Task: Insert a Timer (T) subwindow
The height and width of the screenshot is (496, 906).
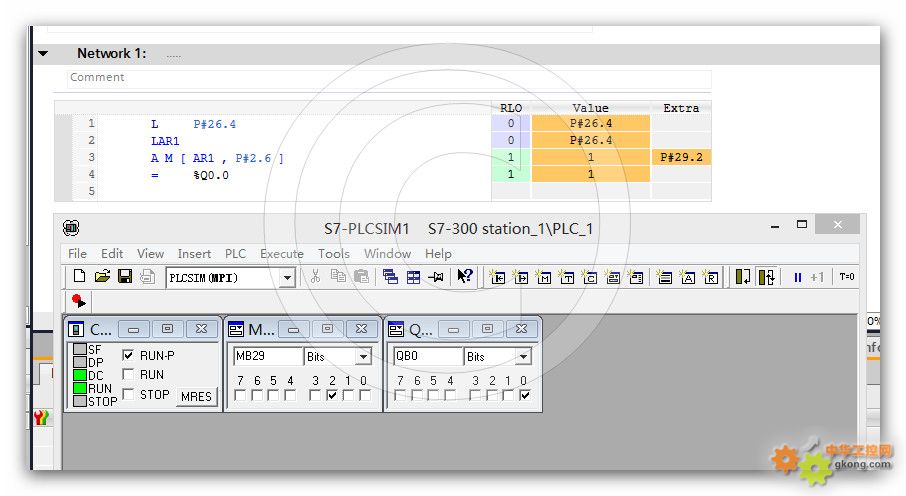Action: [566, 277]
